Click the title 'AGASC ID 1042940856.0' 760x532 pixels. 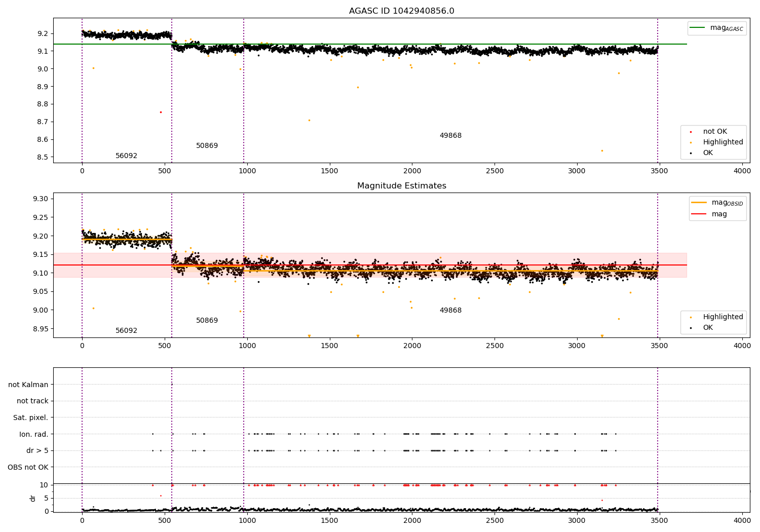(x=402, y=11)
